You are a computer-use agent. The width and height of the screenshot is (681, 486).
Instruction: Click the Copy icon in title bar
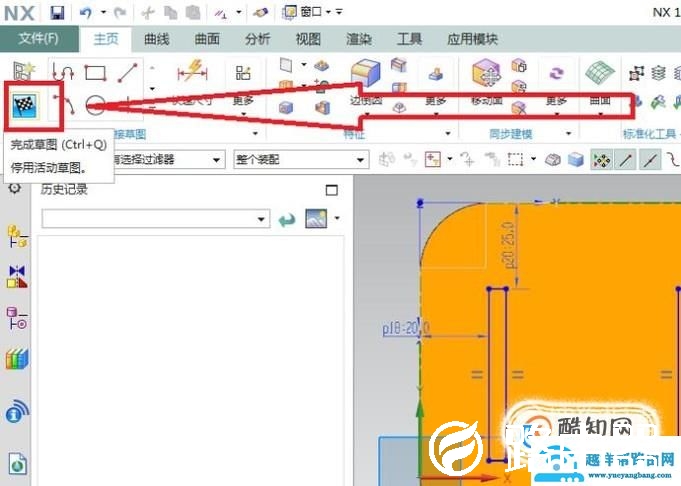(170, 13)
